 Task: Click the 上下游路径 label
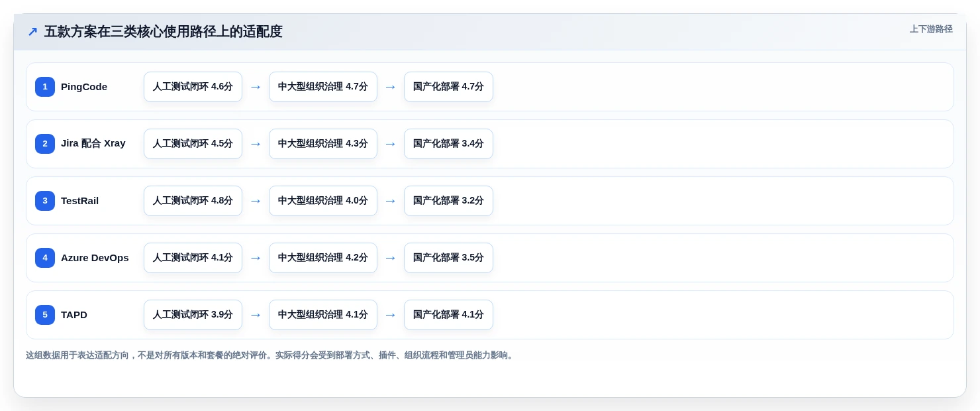click(x=931, y=29)
